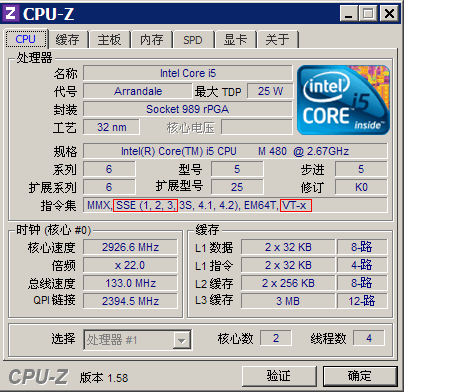Click the Intel Core i5 logo
The height and width of the screenshot is (392, 467).
tap(343, 100)
